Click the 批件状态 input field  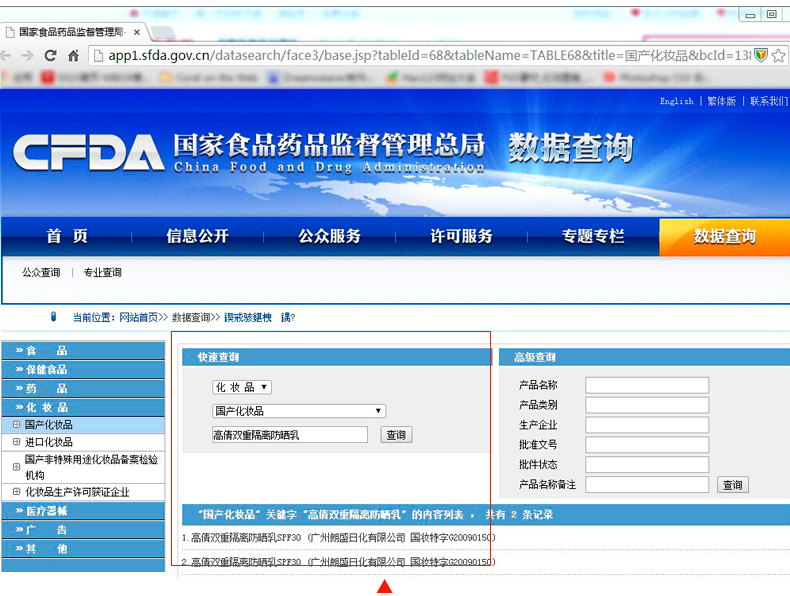click(647, 465)
